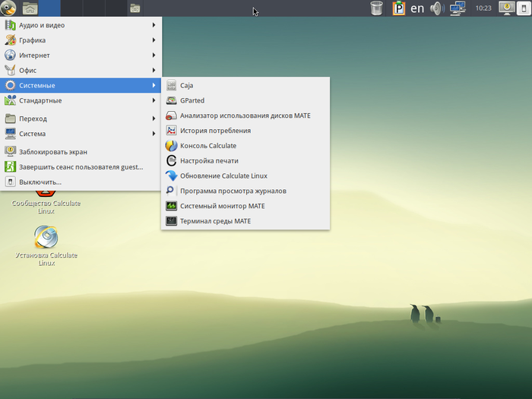Expand arrow next to Стандартные
532x399 pixels.
[154, 100]
